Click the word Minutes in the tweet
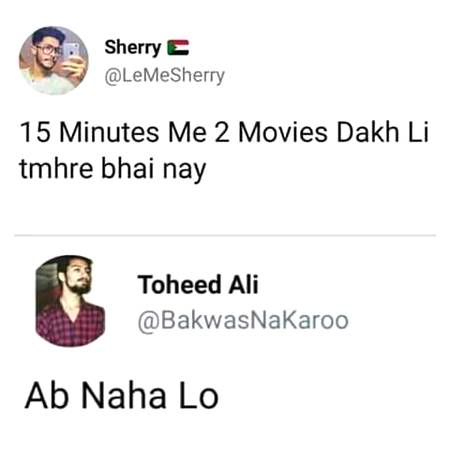Viewport: 450px width, 450px height. coord(109,132)
